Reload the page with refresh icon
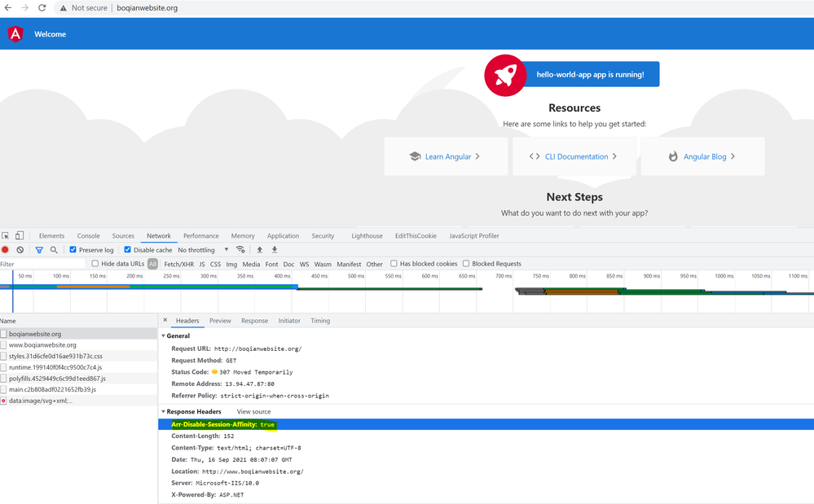Screen dimensions: 814x504 tap(42, 8)
